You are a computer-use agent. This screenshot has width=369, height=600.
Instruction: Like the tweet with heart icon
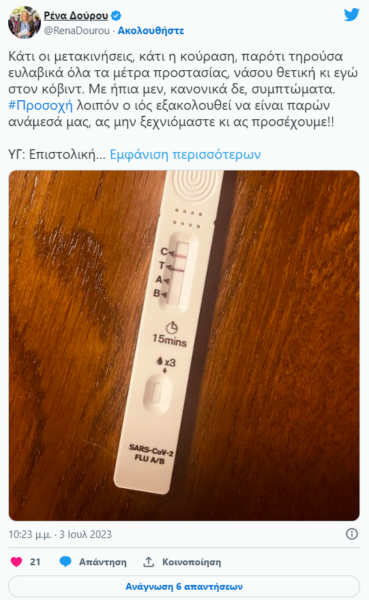[x=16, y=562]
